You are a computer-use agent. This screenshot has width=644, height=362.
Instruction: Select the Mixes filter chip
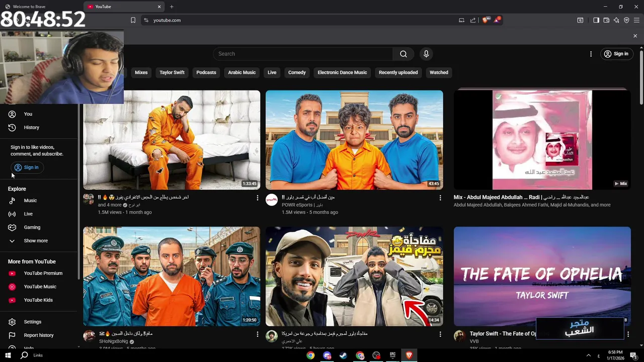click(x=141, y=72)
